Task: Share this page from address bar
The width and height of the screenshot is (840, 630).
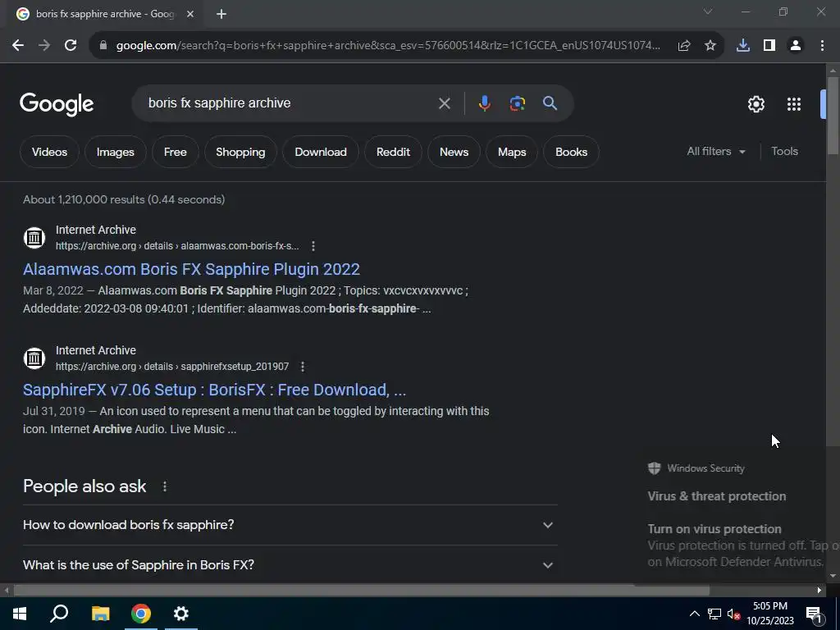Action: point(684,46)
